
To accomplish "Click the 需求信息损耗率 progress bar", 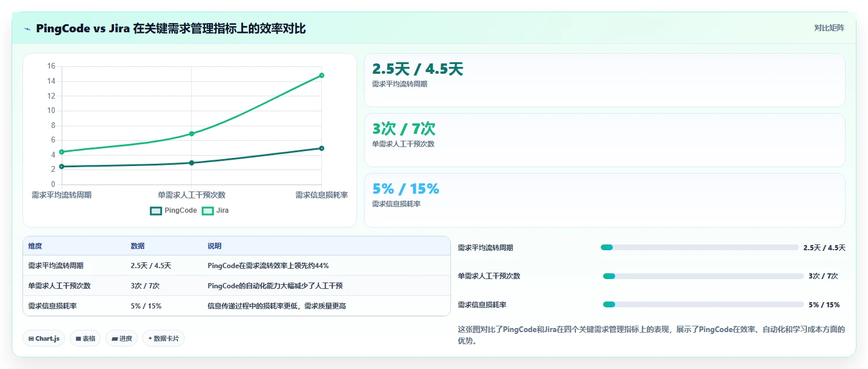I will [x=703, y=304].
